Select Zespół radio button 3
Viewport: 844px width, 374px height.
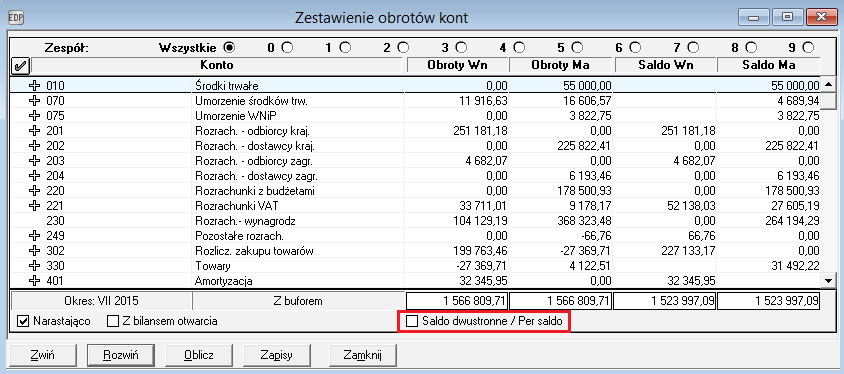(x=461, y=48)
